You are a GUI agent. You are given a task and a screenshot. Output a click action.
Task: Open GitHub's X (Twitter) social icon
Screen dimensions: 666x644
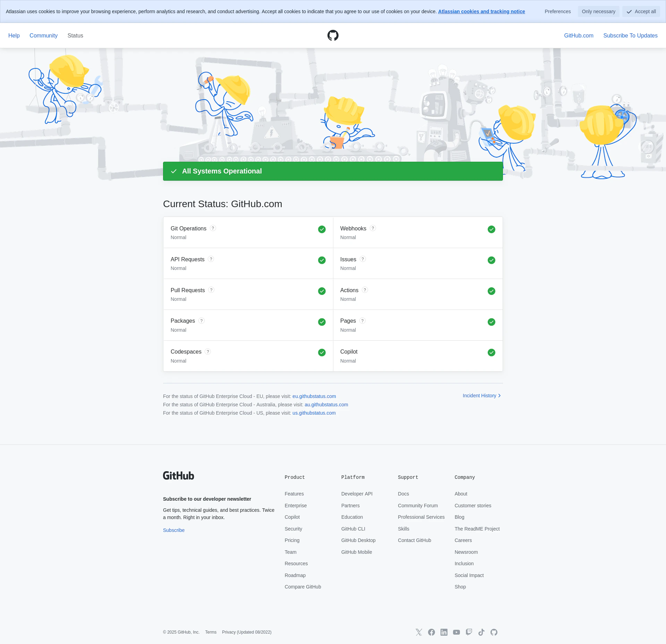pos(419,632)
